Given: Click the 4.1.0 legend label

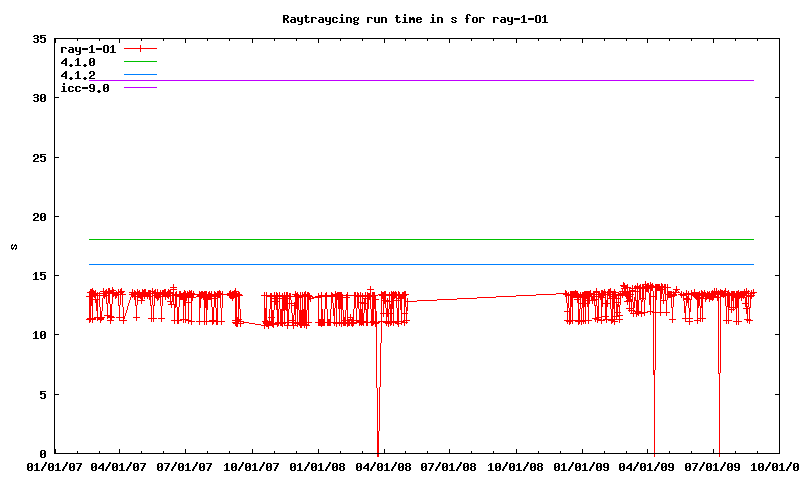Looking at the screenshot, I should point(78,62).
